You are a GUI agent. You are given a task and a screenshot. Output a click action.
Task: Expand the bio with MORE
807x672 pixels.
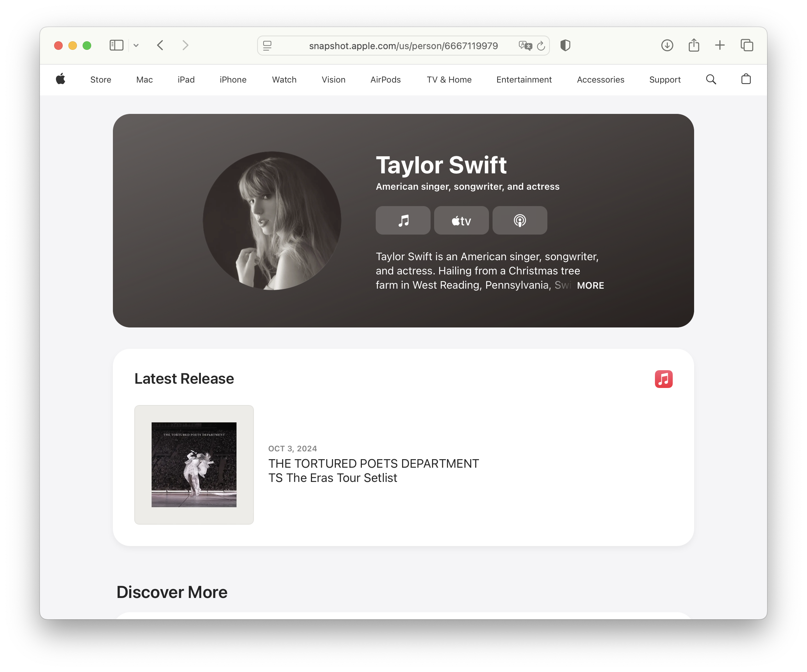click(590, 285)
